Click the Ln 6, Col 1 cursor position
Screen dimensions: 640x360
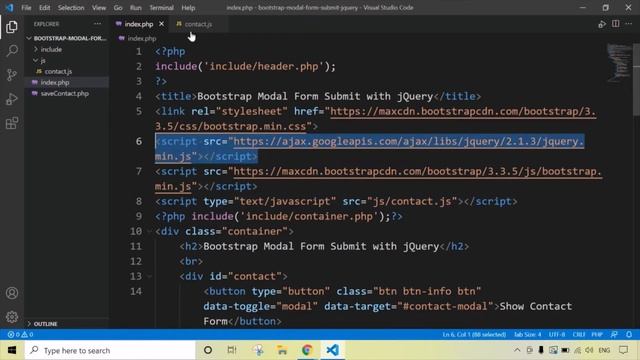pyautogui.click(x=474, y=334)
